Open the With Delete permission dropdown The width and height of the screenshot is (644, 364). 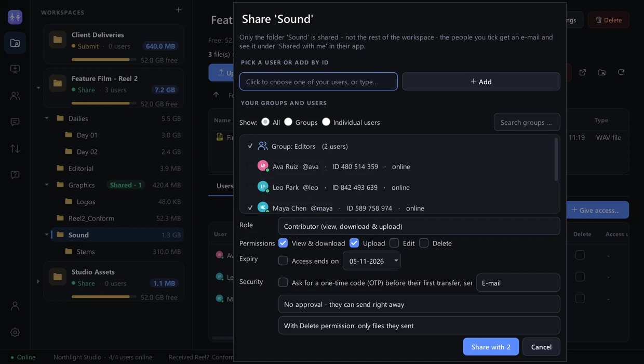coord(419,326)
